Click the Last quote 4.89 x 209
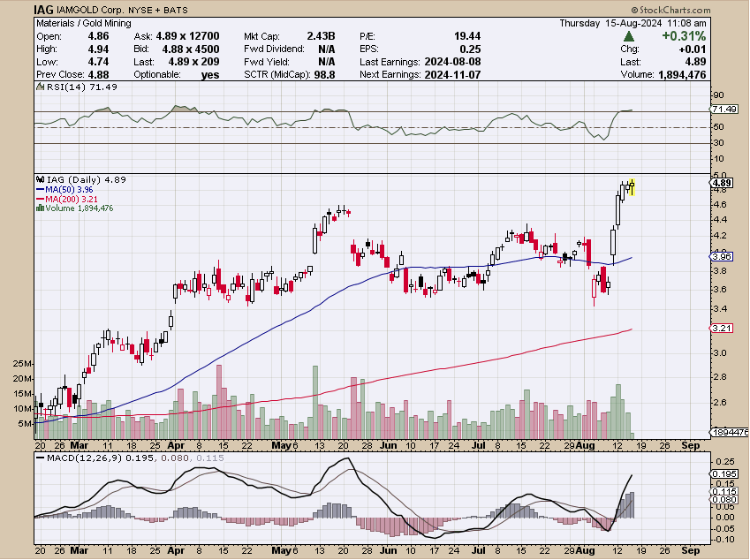Image resolution: width=750 pixels, height=560 pixels. click(x=193, y=62)
